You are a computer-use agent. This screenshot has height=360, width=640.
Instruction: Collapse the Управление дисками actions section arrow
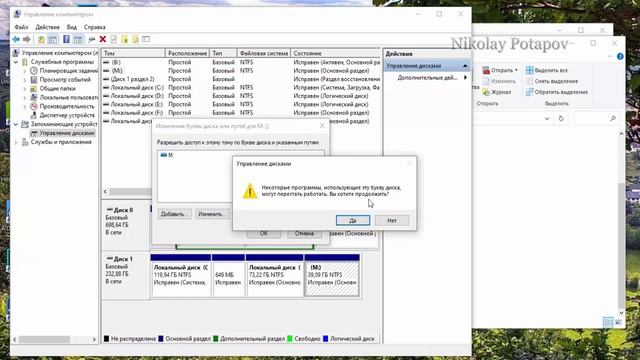click(464, 66)
